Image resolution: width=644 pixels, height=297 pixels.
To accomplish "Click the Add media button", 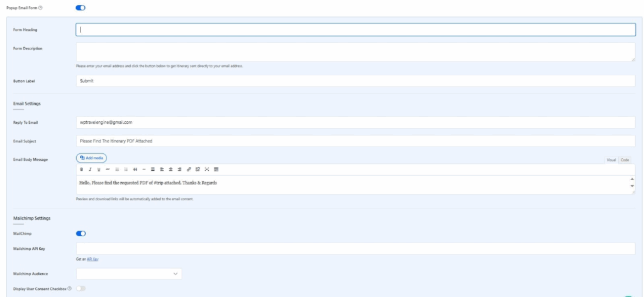I will click(x=92, y=158).
